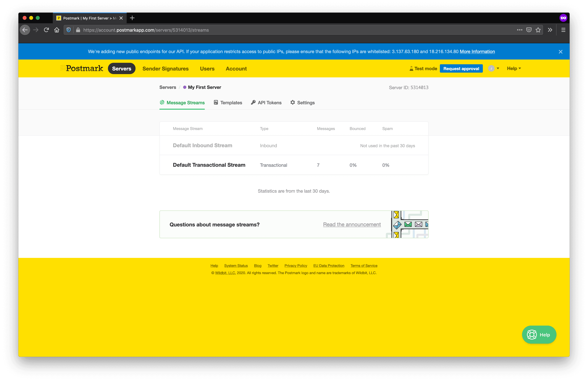Click the purple server color dot

pos(185,87)
